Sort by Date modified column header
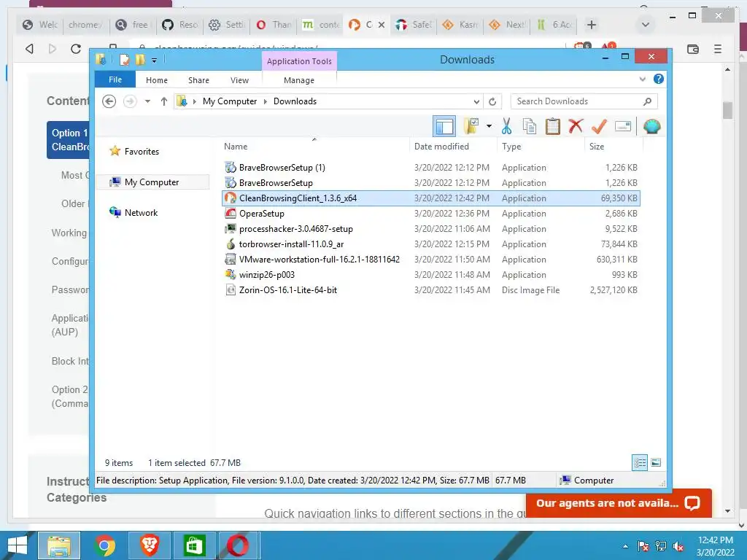 tap(453, 146)
